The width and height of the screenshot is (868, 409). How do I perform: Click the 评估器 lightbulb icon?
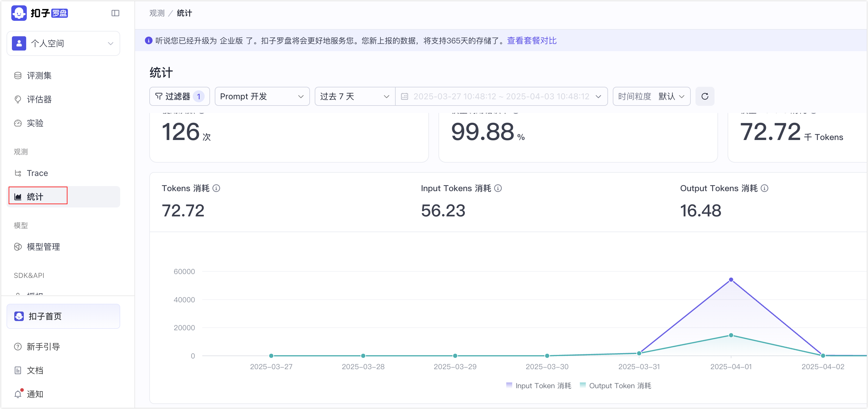pos(18,99)
